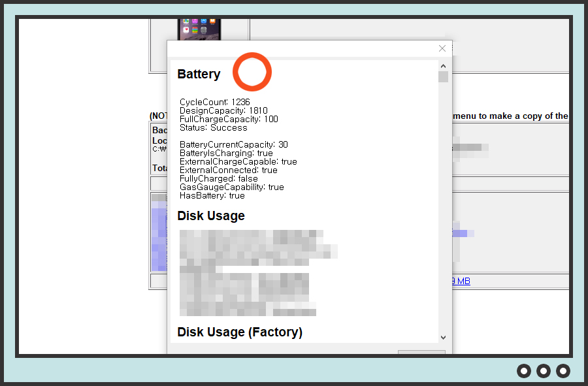Click the Battery section heading
This screenshot has height=386, width=588.
(199, 74)
